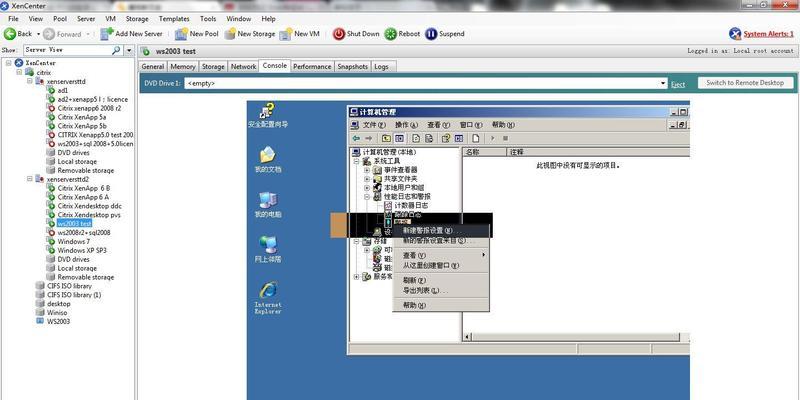800x400 pixels.
Task: Click the Eject link
Action: tap(678, 84)
